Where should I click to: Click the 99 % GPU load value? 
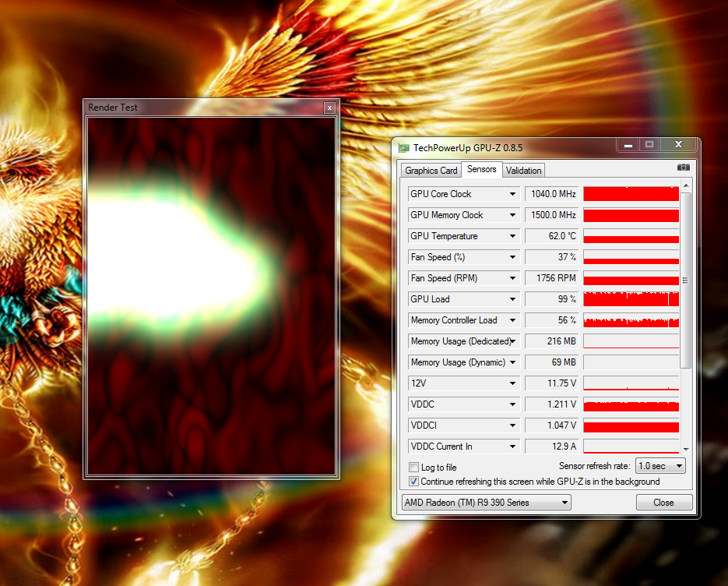pyautogui.click(x=552, y=298)
